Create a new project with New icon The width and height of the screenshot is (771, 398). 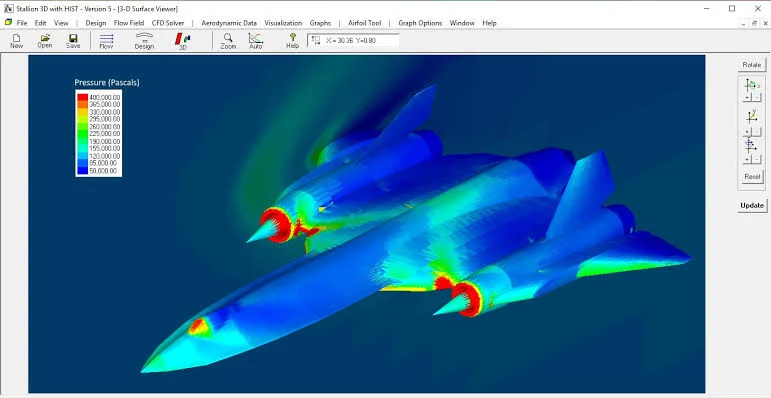tap(16, 41)
